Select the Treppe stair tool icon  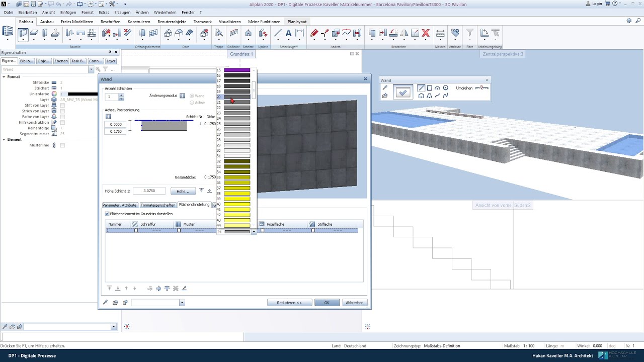pos(219,33)
